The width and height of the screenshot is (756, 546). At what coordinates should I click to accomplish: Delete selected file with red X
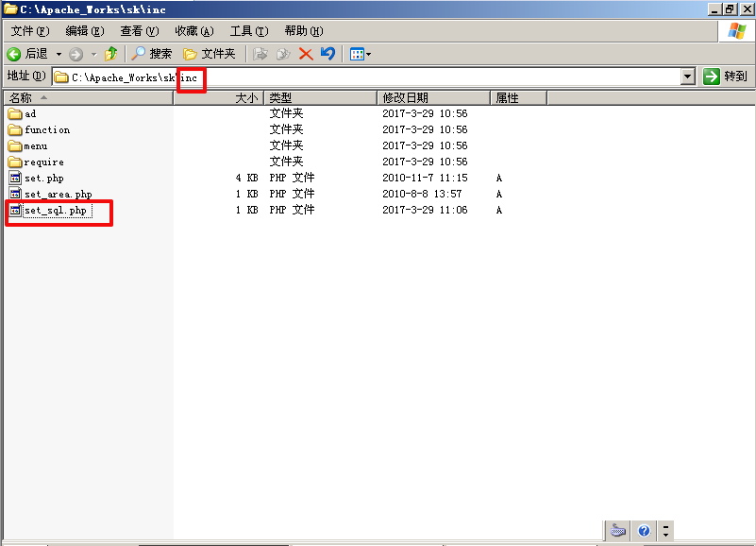(x=306, y=54)
